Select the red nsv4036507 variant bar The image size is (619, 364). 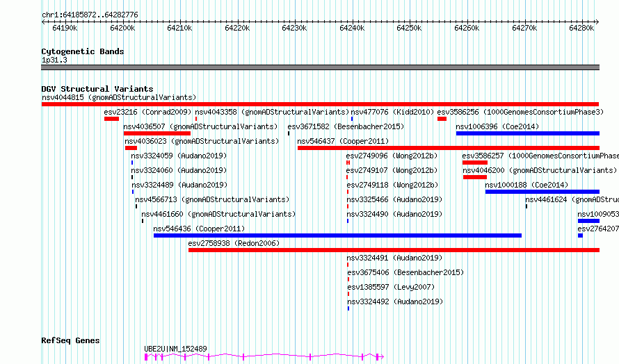point(157,133)
